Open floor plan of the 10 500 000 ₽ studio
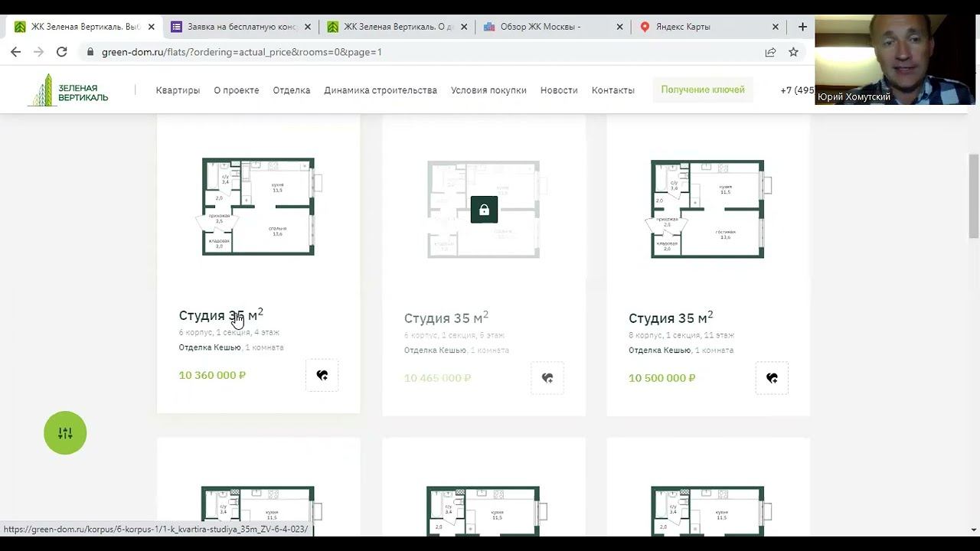The image size is (980, 551). [x=708, y=209]
